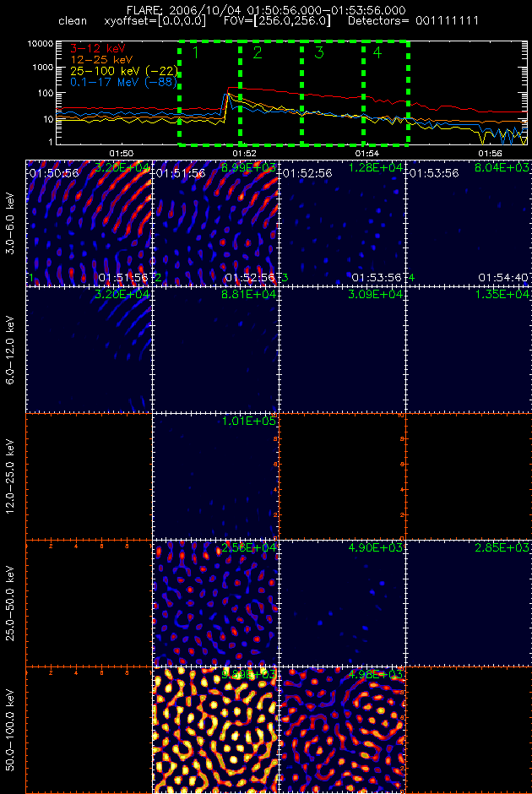Image resolution: width=532 pixels, height=794 pixels.
Task: Click the 1000 y-axis label
Action: click(x=44, y=68)
